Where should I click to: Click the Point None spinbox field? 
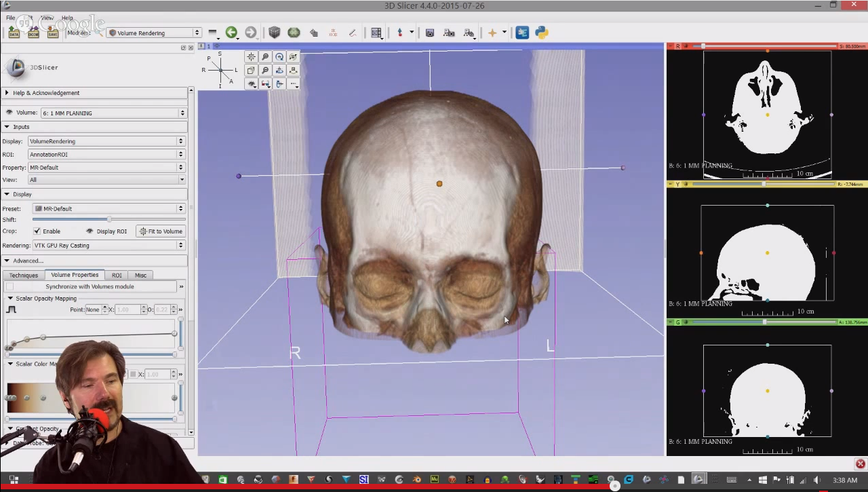(x=96, y=309)
